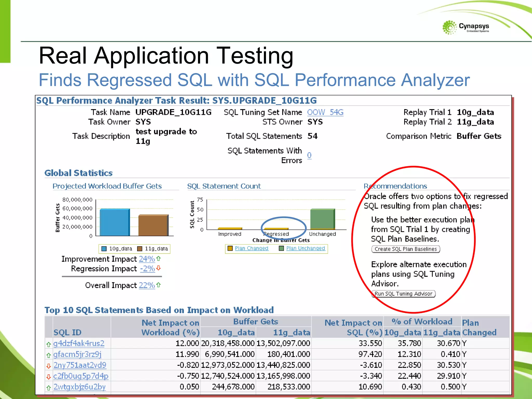Image resolution: width=532 pixels, height=399 pixels.
Task: Click the green arrow next to Improvement Impact
Action: click(x=159, y=258)
